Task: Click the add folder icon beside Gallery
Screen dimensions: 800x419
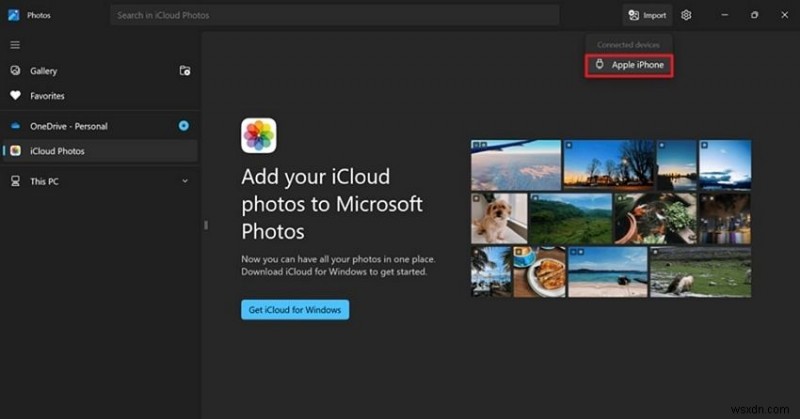Action: coord(185,70)
